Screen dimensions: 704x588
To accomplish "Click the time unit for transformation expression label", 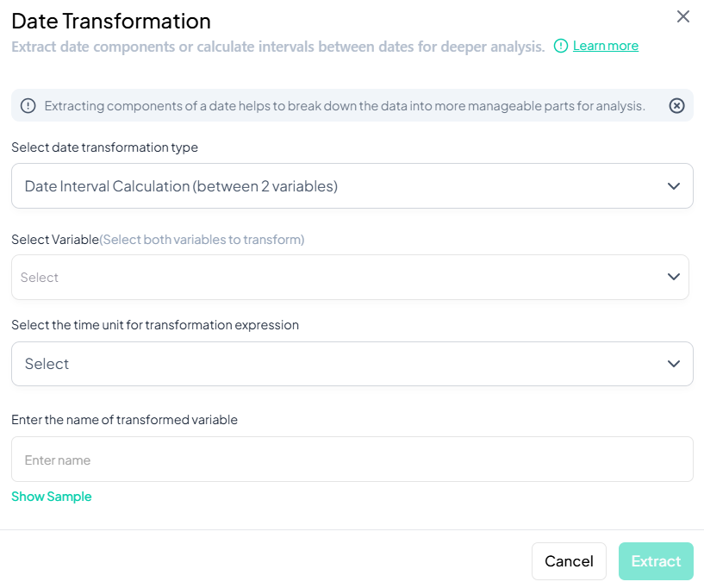I will pos(155,325).
